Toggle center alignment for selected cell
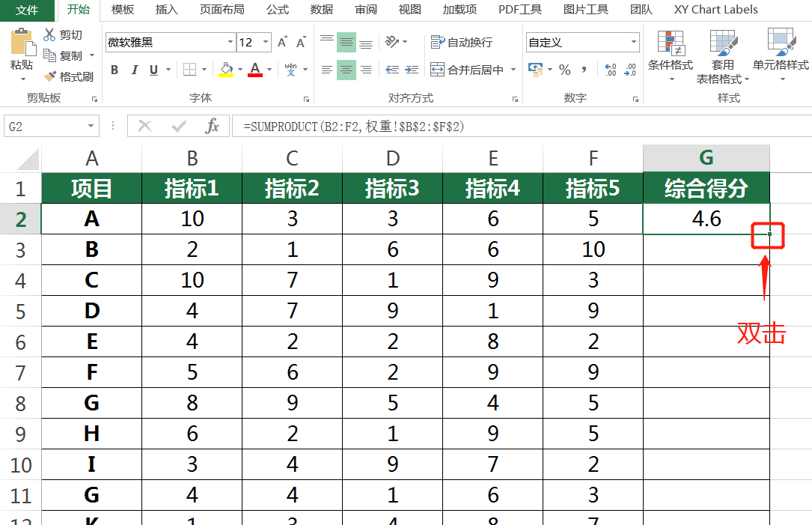Image resolution: width=812 pixels, height=525 pixels. (x=346, y=69)
